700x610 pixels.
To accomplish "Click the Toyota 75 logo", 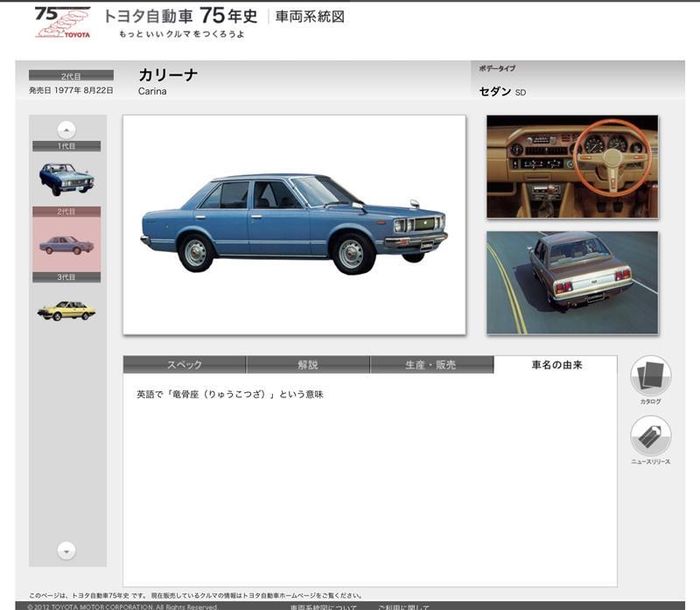I will click(x=62, y=23).
